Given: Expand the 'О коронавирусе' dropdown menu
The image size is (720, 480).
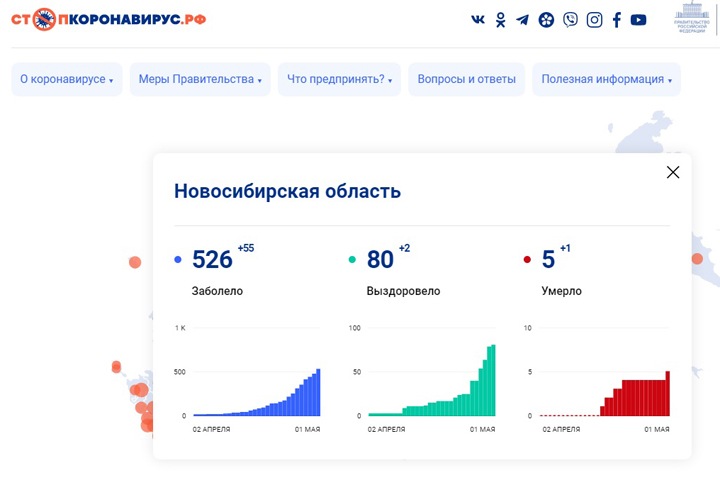Looking at the screenshot, I should [67, 80].
